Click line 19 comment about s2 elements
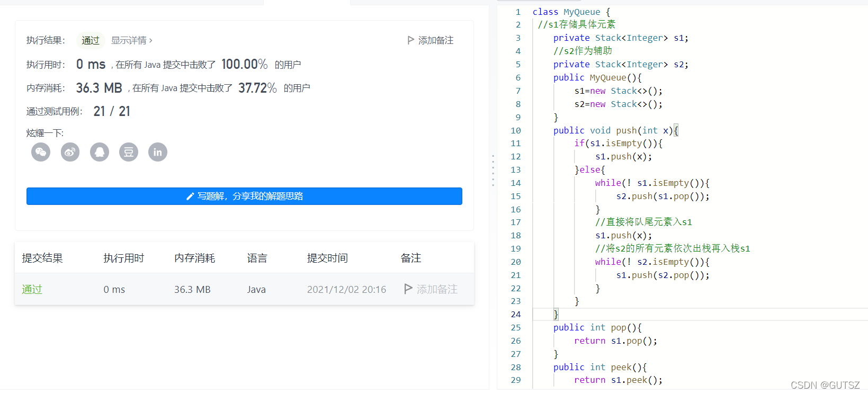The width and height of the screenshot is (868, 394). (x=673, y=248)
